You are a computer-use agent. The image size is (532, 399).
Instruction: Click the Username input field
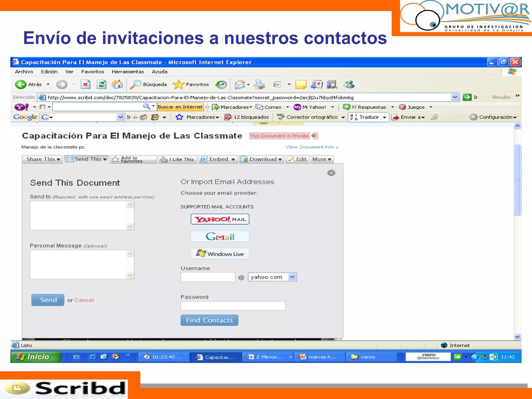[208, 277]
